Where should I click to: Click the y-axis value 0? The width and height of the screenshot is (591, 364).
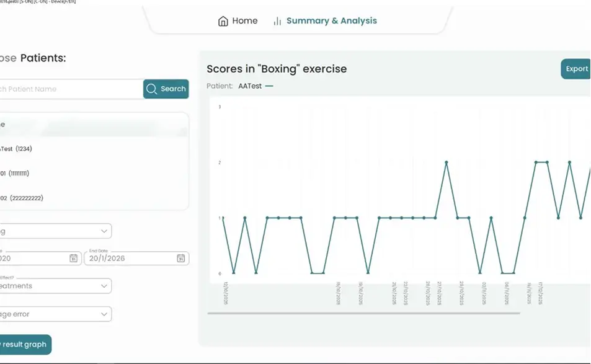coord(220,274)
